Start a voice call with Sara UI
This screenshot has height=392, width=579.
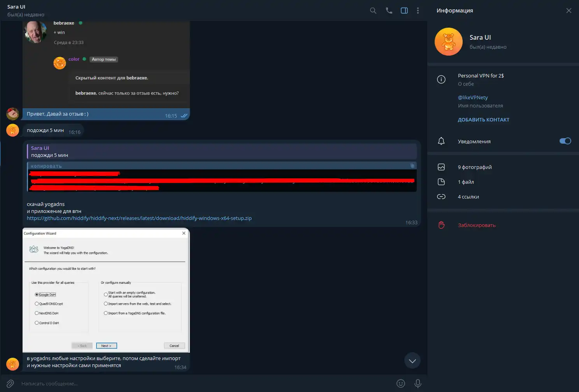(x=389, y=11)
